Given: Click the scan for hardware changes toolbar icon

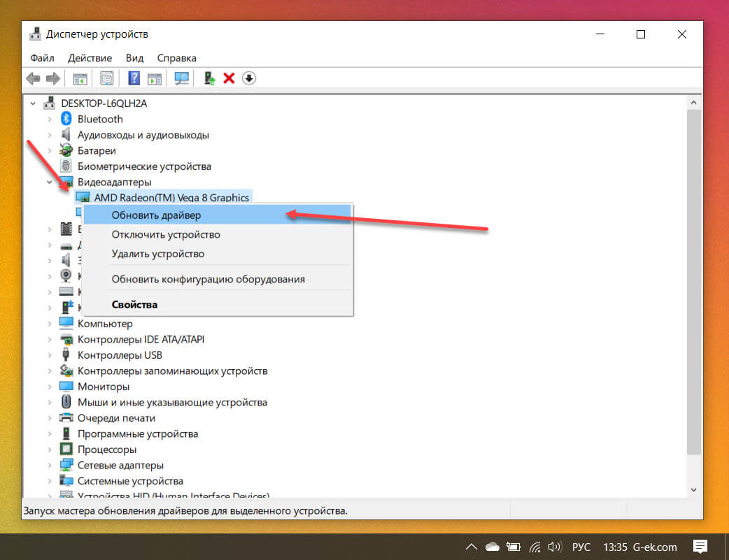Looking at the screenshot, I should tap(182, 78).
